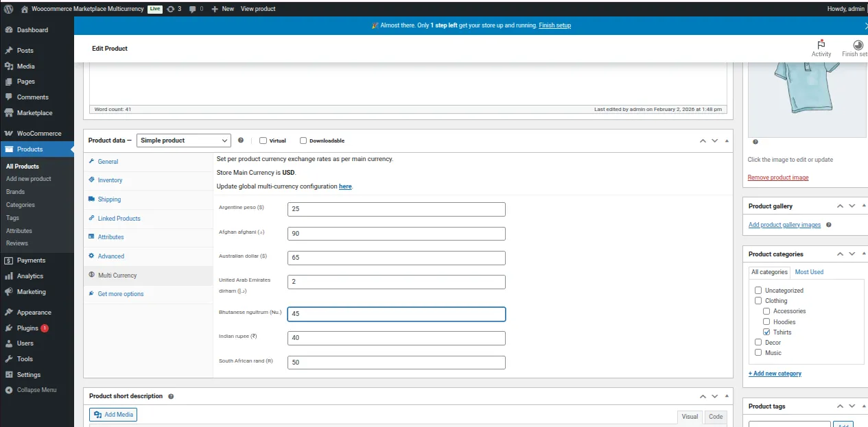Click the Indian rupee rate field

point(396,338)
